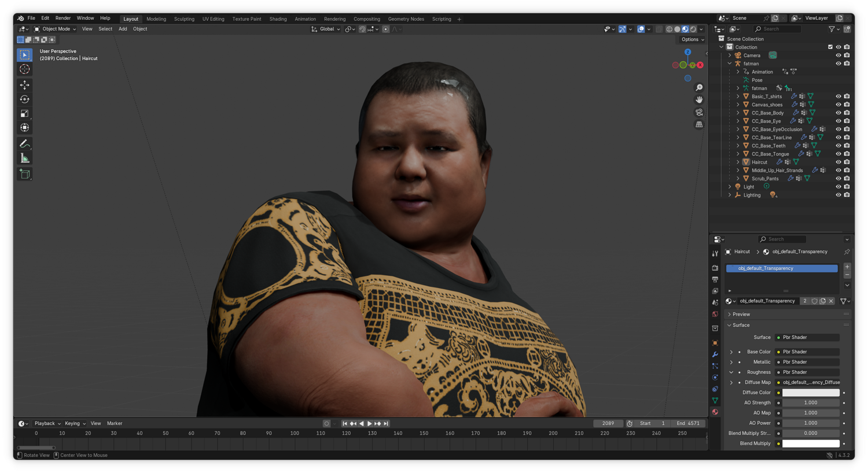Open the Object Data properties tab
Image resolution: width=868 pixels, height=473 pixels.
[x=715, y=401]
